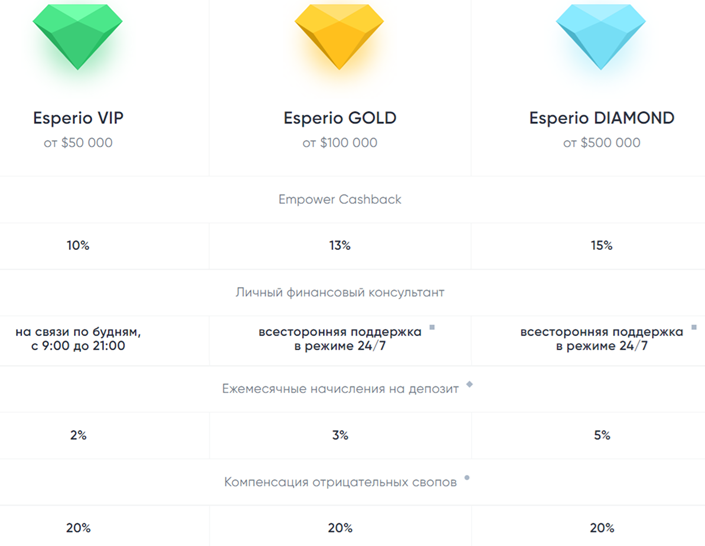705x546 pixels.
Task: Click the 5% monthly deposit accrual value
Action: pos(602,435)
